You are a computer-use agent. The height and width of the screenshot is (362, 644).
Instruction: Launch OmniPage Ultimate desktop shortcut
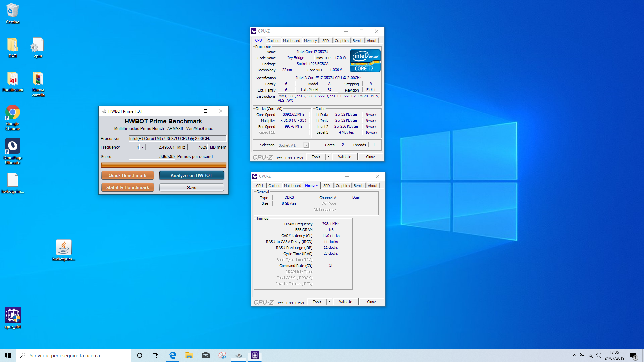(13, 152)
